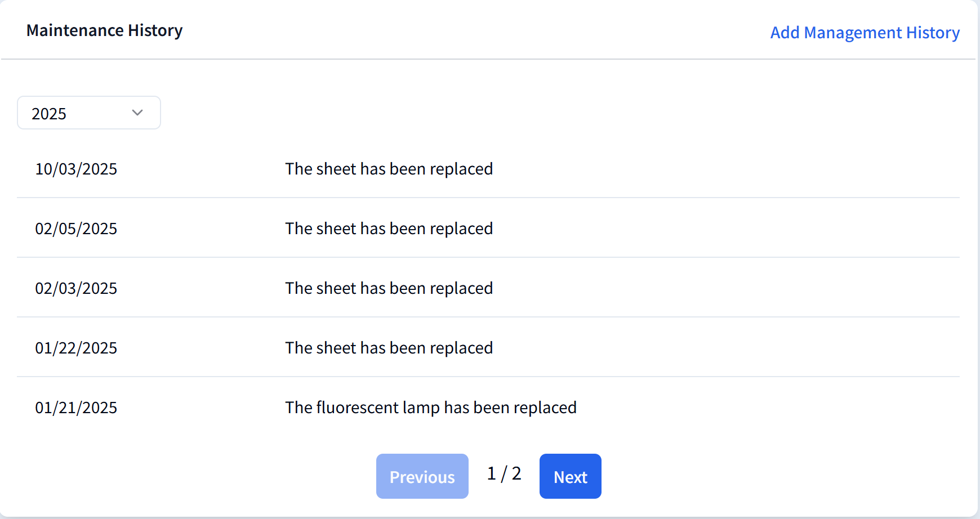Advance to page 2 using Next

(570, 476)
